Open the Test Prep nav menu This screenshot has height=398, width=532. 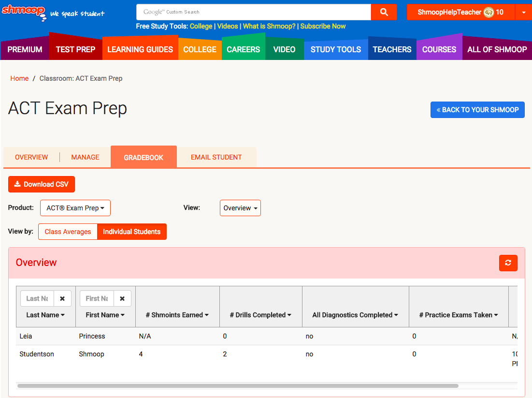click(75, 49)
